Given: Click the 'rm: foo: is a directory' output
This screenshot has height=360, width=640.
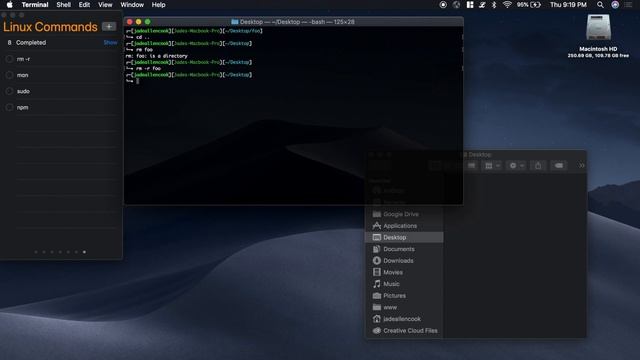Looking at the screenshot, I should pyautogui.click(x=157, y=56).
